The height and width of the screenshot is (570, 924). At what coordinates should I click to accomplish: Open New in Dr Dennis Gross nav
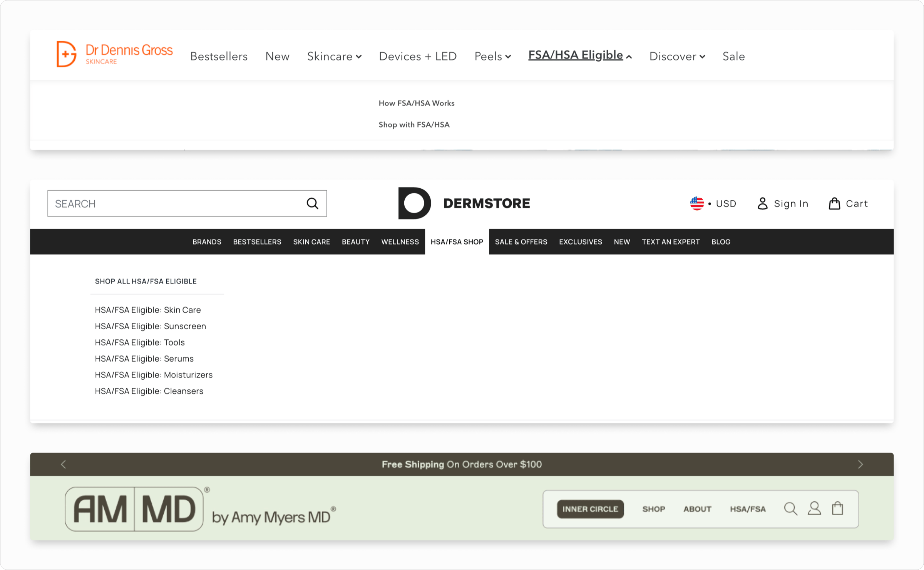coord(277,56)
